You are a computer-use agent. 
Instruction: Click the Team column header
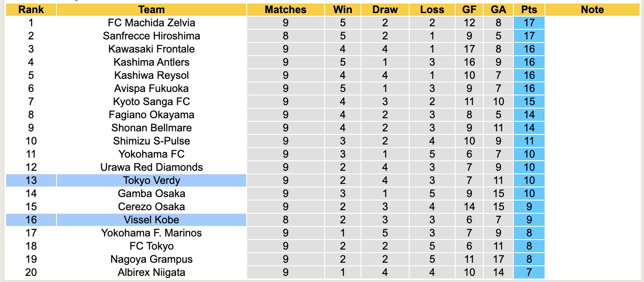(x=151, y=10)
